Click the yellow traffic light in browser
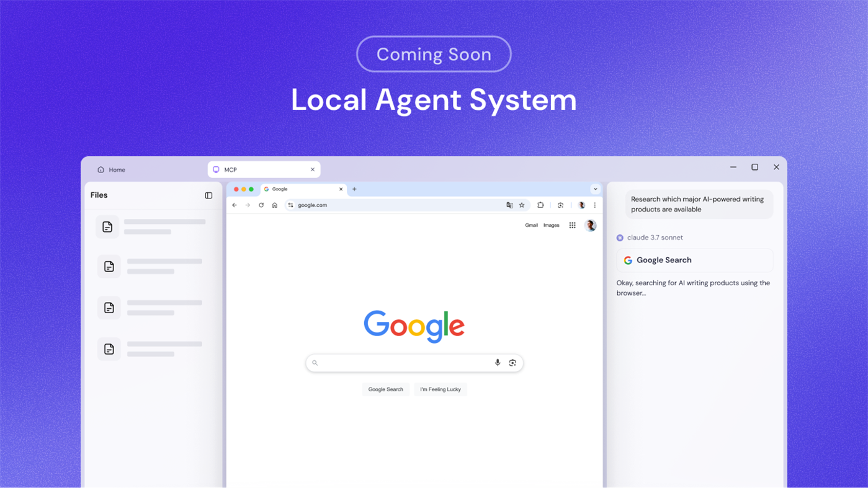868x488 pixels. (244, 189)
